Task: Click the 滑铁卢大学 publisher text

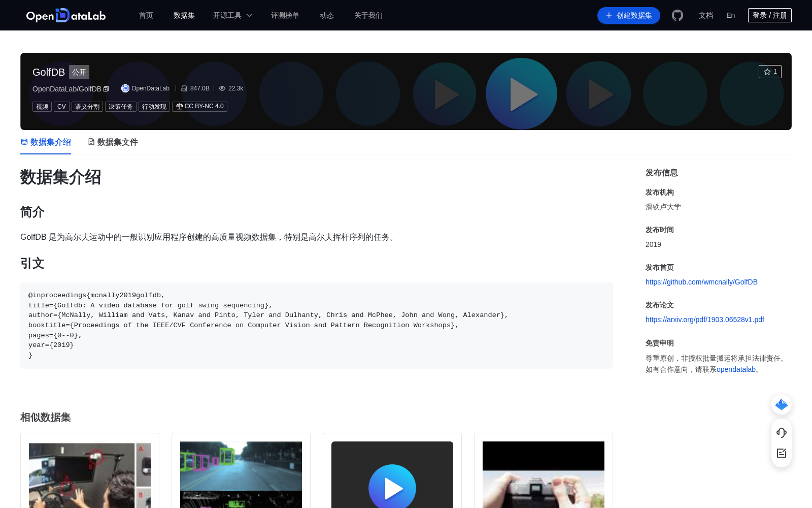Action: 663,207
